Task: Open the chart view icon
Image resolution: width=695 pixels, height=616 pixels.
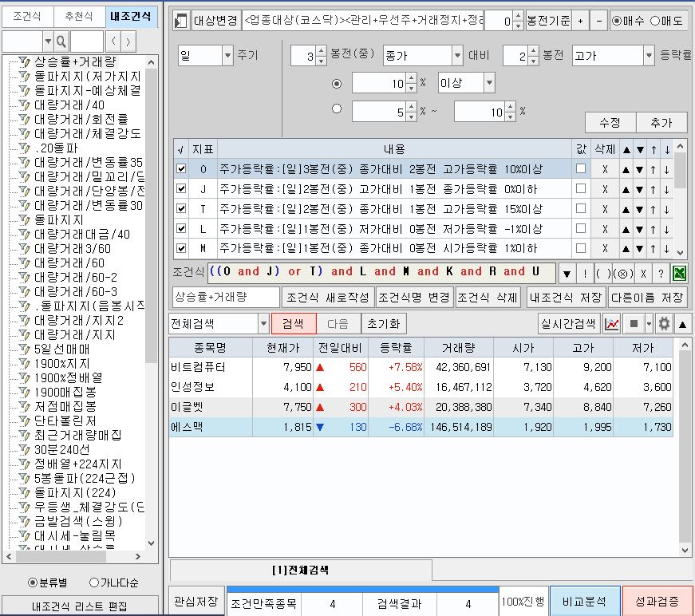Action: point(612,324)
